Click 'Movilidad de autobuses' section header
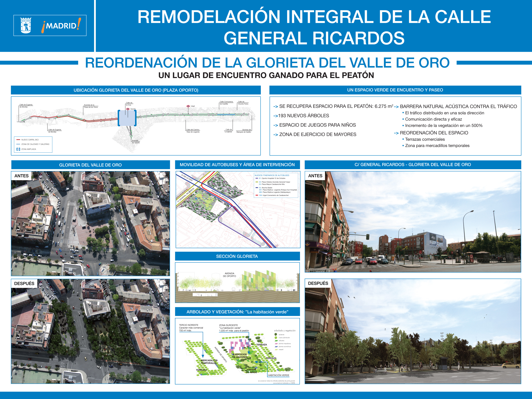 237,165
